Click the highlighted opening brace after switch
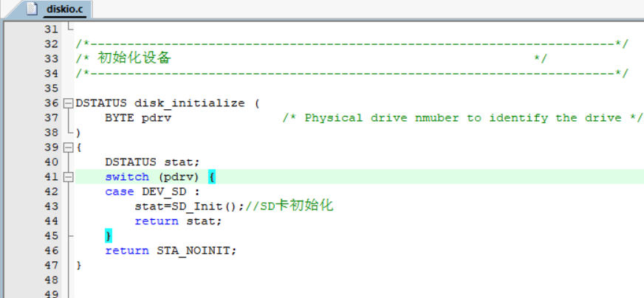Viewport: 644px width, 298px height. click(x=210, y=177)
